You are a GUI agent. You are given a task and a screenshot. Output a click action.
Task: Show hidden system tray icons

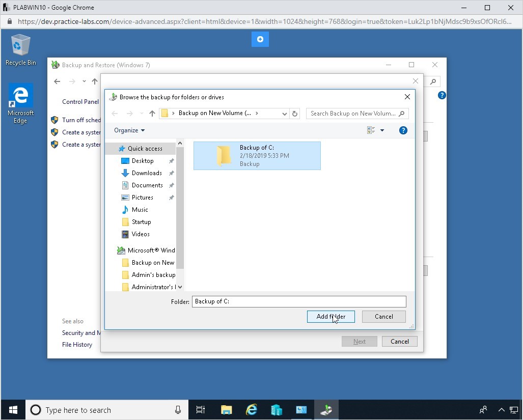point(501,410)
